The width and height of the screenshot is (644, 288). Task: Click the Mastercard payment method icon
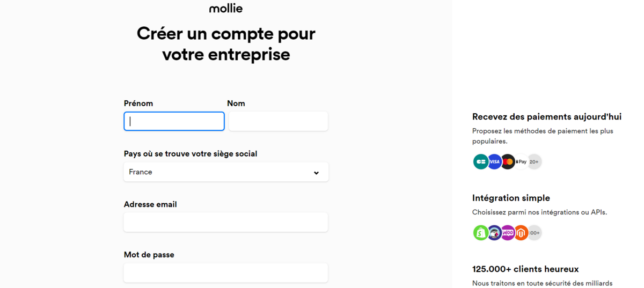(508, 161)
